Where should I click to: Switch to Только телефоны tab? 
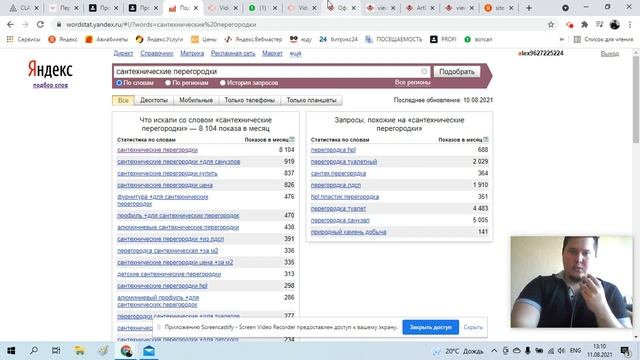(x=249, y=100)
